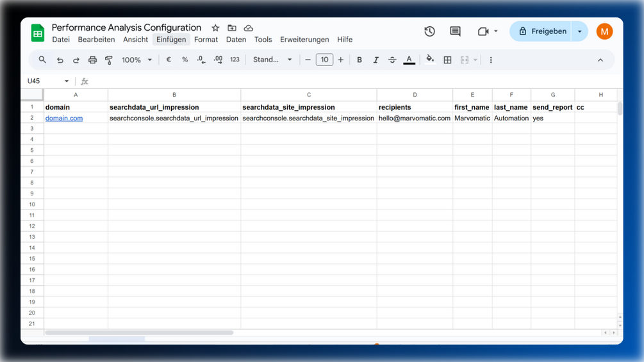644x362 pixels.
Task: Open the Bearbeiten menu
Action: (x=97, y=39)
